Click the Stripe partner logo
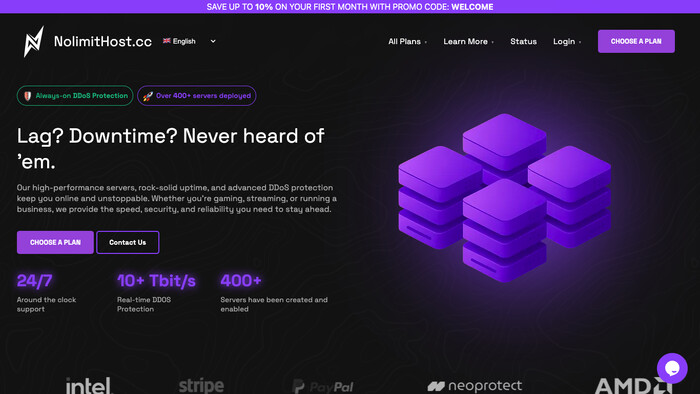Image resolution: width=700 pixels, height=394 pixels. [201, 386]
